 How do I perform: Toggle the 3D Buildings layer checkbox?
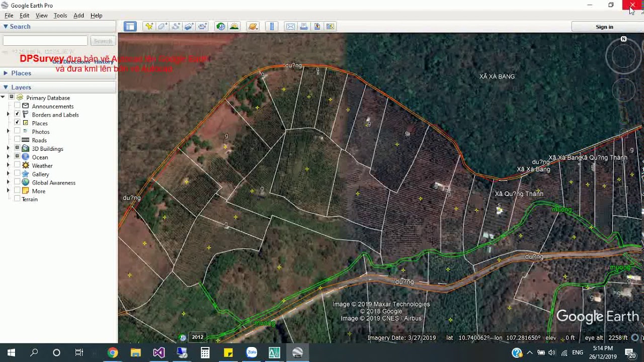click(x=17, y=148)
